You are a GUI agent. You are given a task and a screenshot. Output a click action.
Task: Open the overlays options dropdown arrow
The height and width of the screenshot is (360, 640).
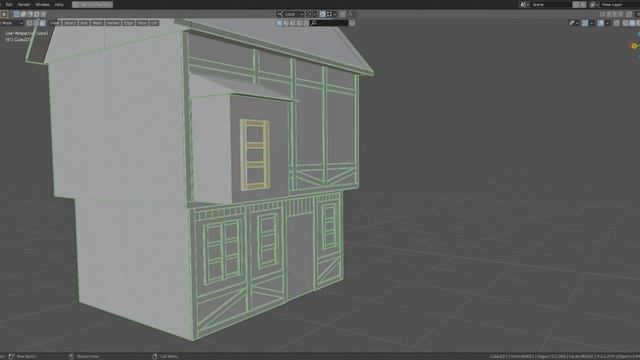[607, 23]
